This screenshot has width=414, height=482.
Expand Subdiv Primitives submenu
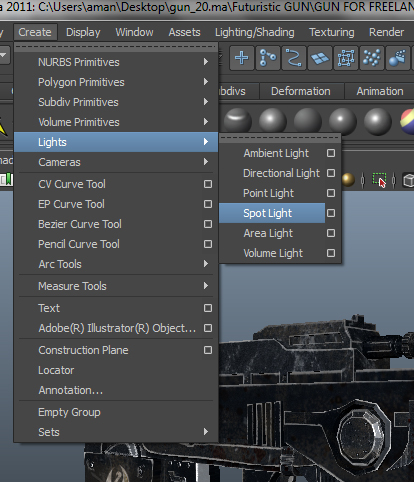point(116,102)
